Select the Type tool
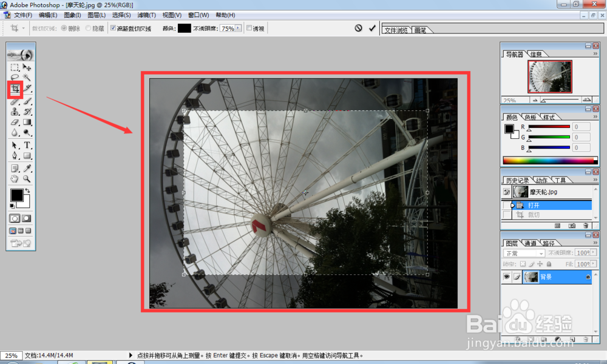This screenshot has width=607, height=364. click(x=27, y=145)
